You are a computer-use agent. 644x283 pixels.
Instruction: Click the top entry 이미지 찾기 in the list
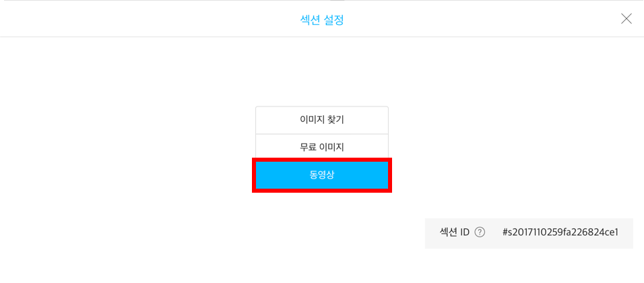(x=322, y=120)
